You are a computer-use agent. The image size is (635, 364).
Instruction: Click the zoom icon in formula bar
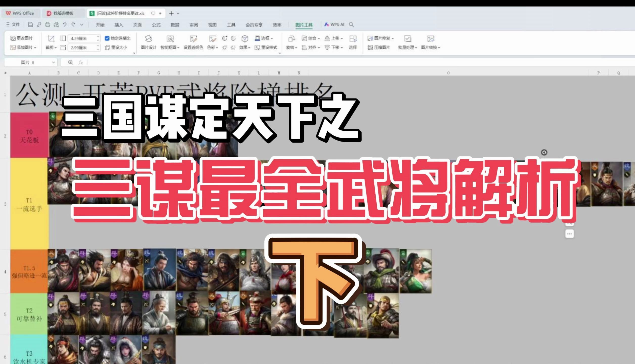click(x=71, y=62)
